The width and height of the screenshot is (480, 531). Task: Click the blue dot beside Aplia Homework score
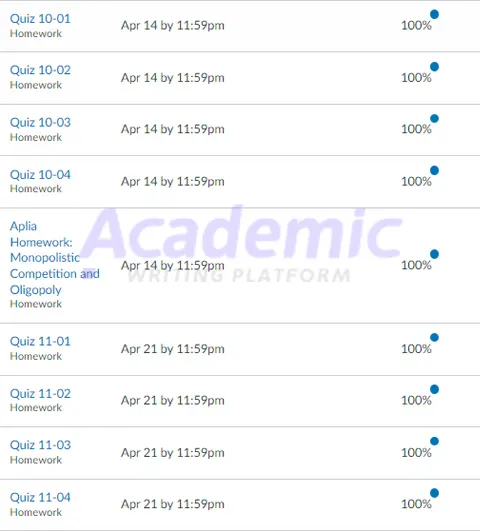coord(435,254)
